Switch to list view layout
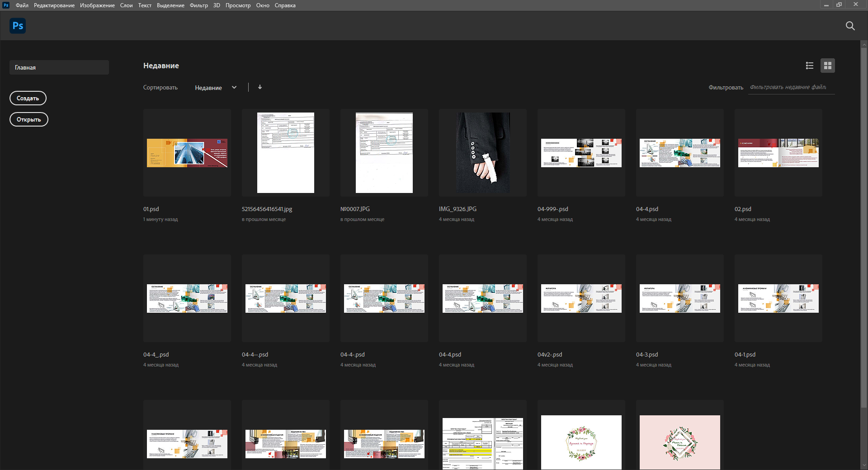The width and height of the screenshot is (868, 470). (809, 66)
